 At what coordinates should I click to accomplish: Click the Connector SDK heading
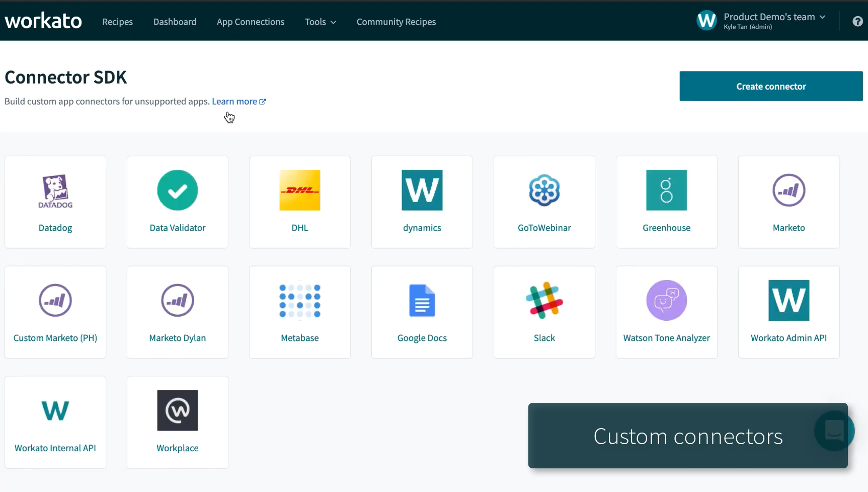[x=65, y=78]
